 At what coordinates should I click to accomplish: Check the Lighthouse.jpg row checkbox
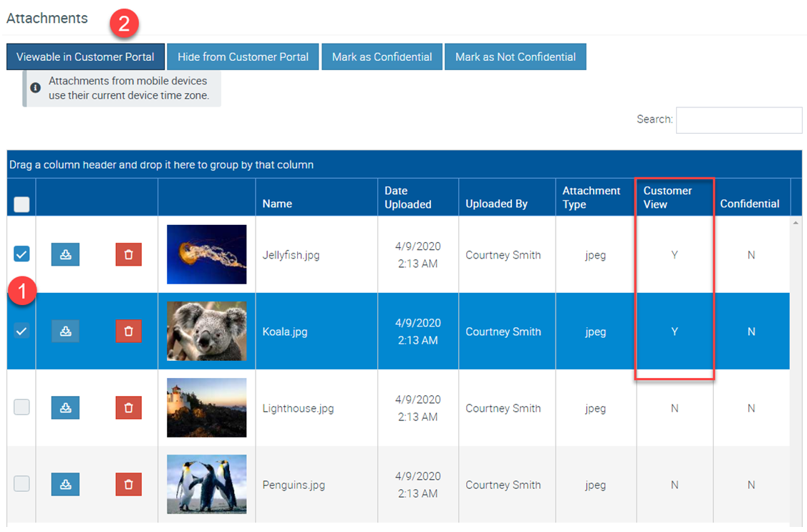21,407
